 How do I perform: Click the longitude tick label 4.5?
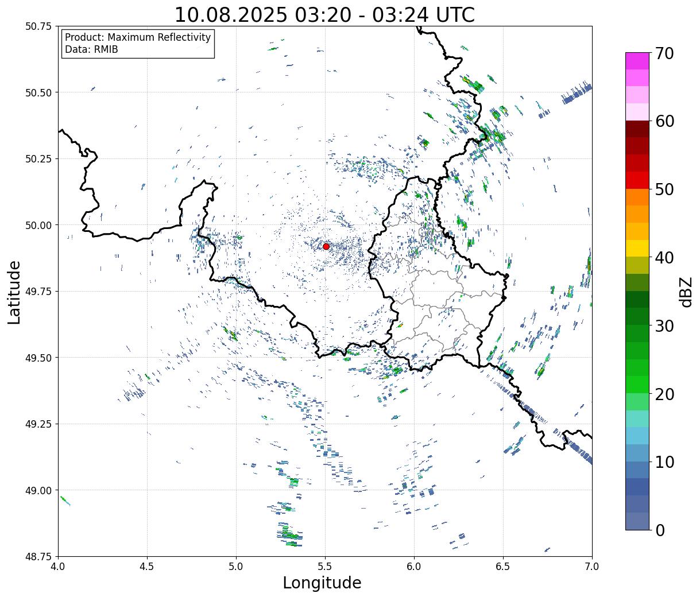point(147,567)
